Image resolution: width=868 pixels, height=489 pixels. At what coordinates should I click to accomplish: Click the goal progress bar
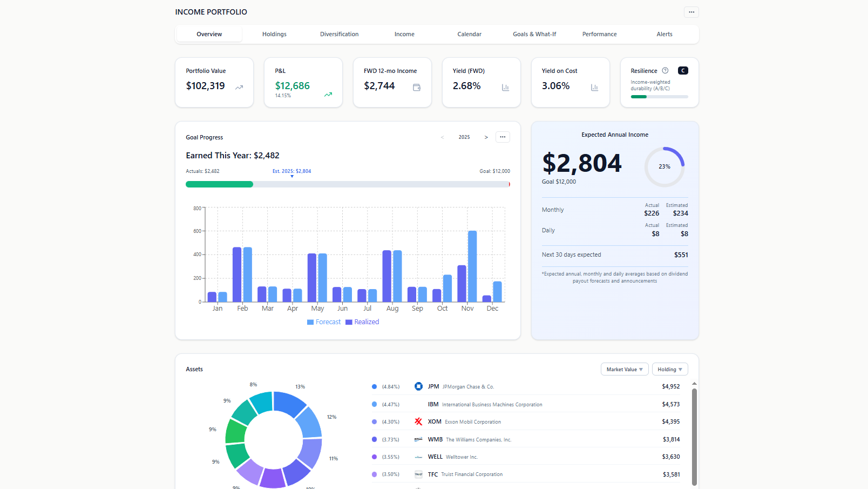point(348,184)
